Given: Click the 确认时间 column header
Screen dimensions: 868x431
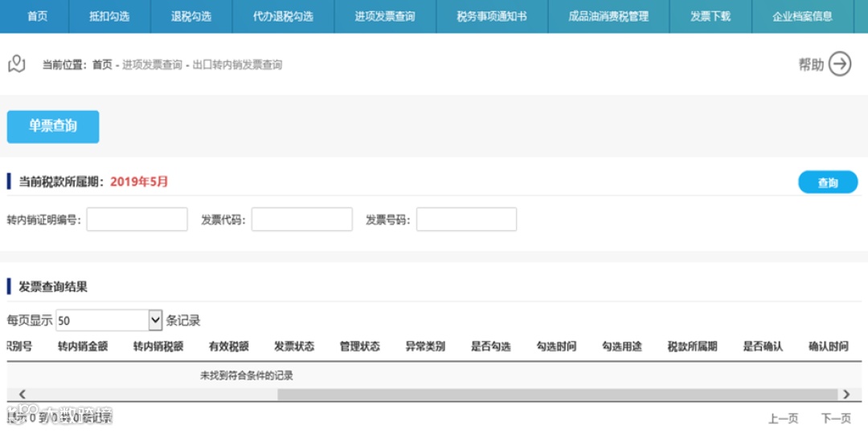Looking at the screenshot, I should pyautogui.click(x=829, y=347).
